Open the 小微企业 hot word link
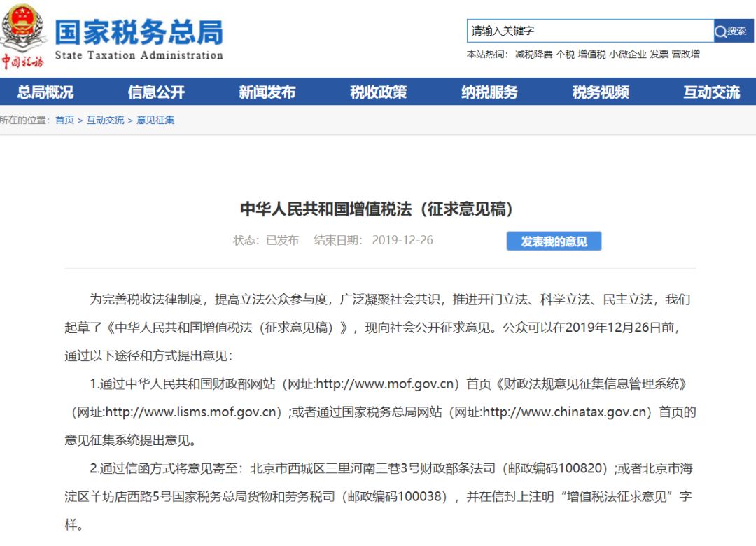756x546 pixels. 627,55
